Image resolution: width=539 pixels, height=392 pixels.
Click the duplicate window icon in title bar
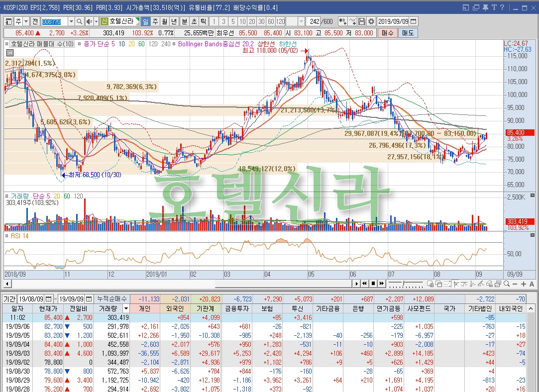pos(476,7)
